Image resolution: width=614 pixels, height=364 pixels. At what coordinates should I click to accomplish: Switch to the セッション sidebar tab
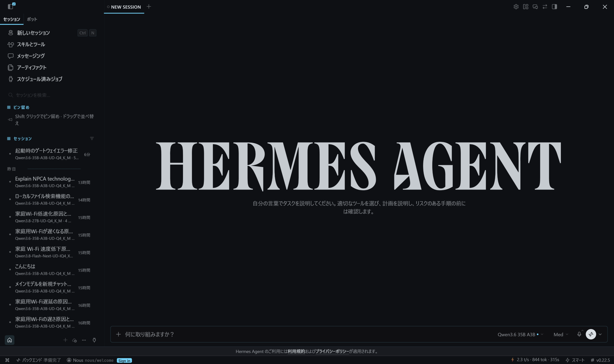click(12, 19)
